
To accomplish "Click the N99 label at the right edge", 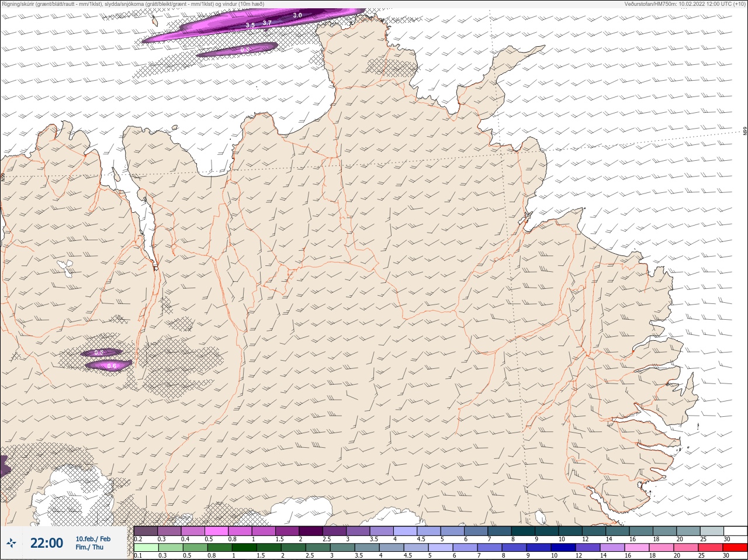I will point(745,132).
